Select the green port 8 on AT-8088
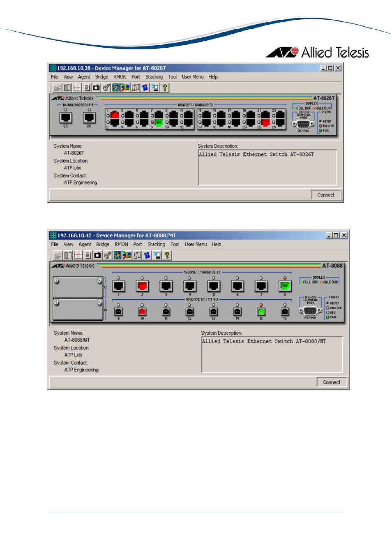The height and width of the screenshot is (555, 392). 285,286
